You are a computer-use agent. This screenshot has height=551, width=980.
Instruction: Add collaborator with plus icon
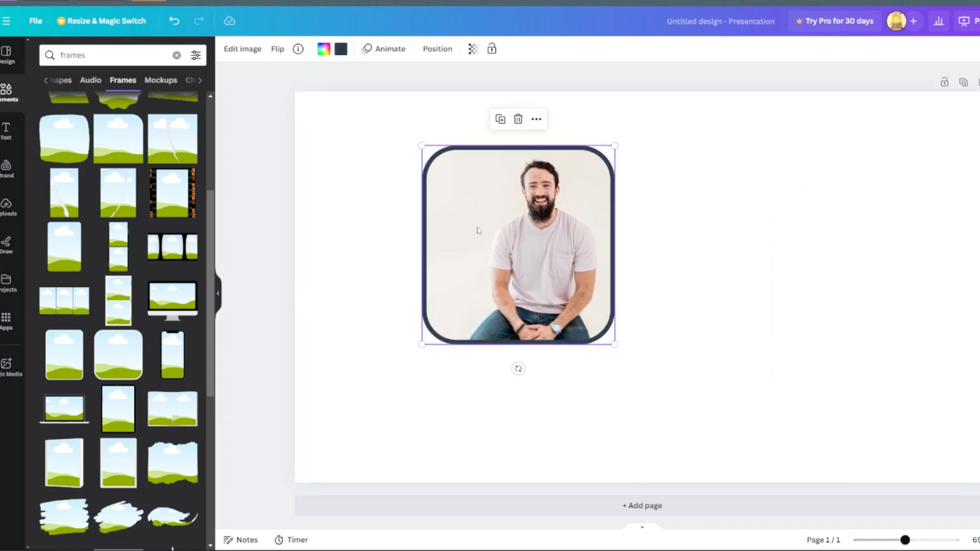pyautogui.click(x=913, y=21)
